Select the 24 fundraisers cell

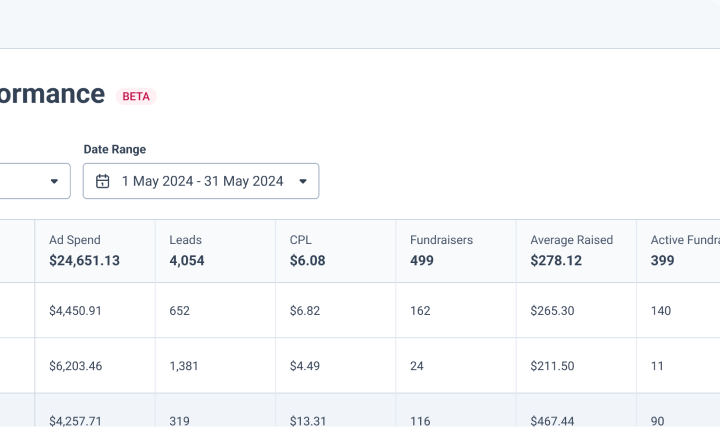(417, 366)
